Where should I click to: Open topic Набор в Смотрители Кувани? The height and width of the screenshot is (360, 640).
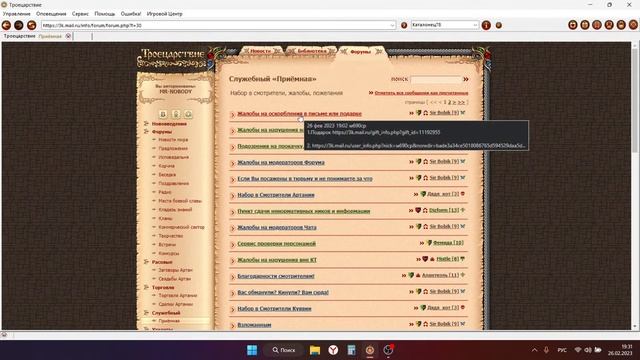pyautogui.click(x=274, y=309)
